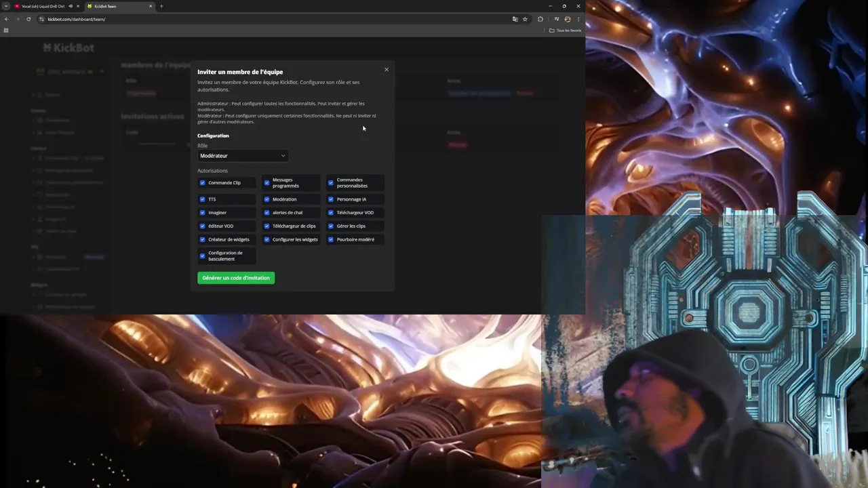Click the KickBot logo in the dashboard
The image size is (868, 488).
click(x=68, y=48)
